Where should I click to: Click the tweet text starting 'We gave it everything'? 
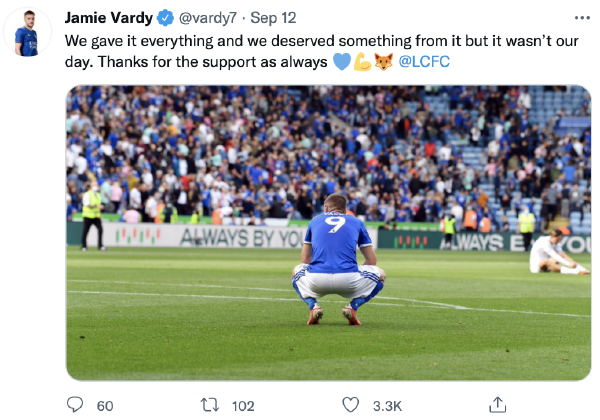click(321, 51)
